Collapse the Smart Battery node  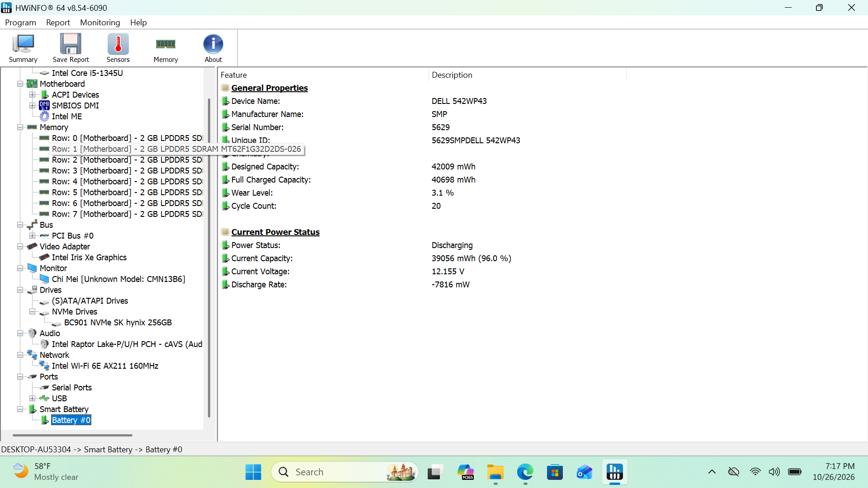(20, 409)
